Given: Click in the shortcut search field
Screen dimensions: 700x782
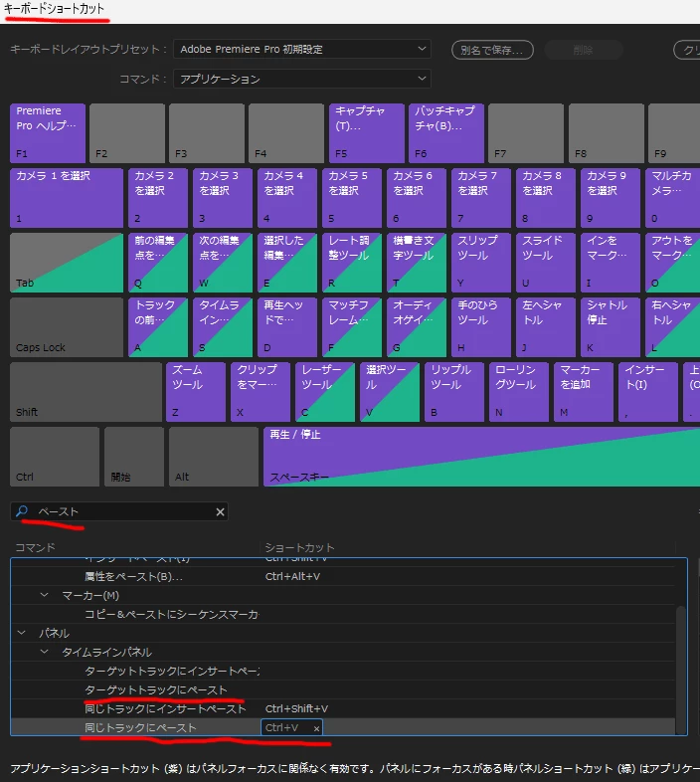Looking at the screenshot, I should tap(119, 511).
